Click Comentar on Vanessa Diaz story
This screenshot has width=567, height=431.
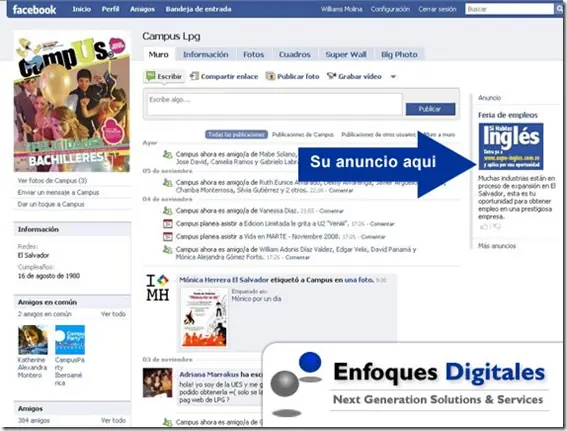point(331,211)
